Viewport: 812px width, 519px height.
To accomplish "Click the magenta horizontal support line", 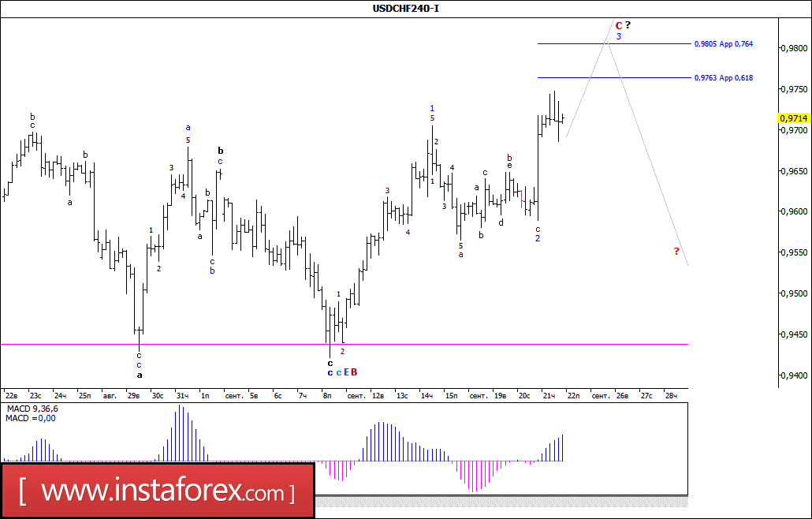I will point(345,344).
